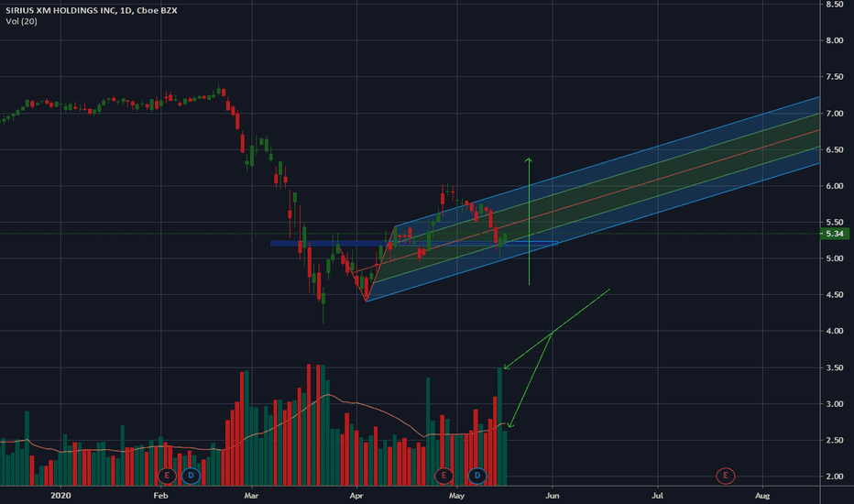This screenshot has width=854, height=504.
Task: Select the upcoming July earnings E marker
Action: [726, 476]
